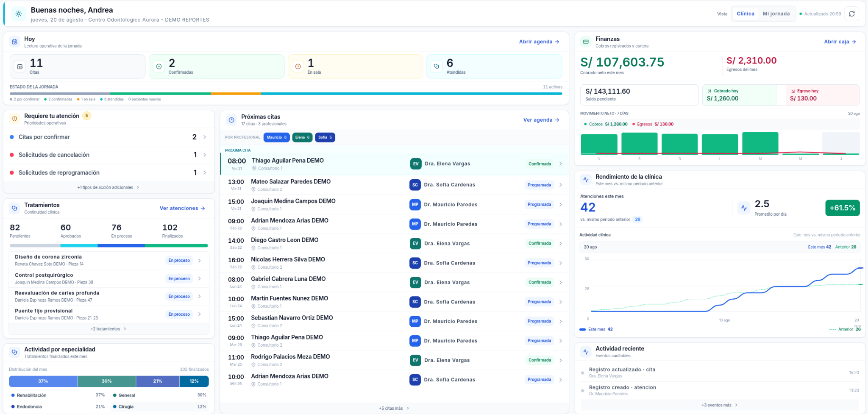Viewport: 868px width, 414px height.
Task: Click the jornada status progress bar
Action: pyautogui.click(x=286, y=94)
